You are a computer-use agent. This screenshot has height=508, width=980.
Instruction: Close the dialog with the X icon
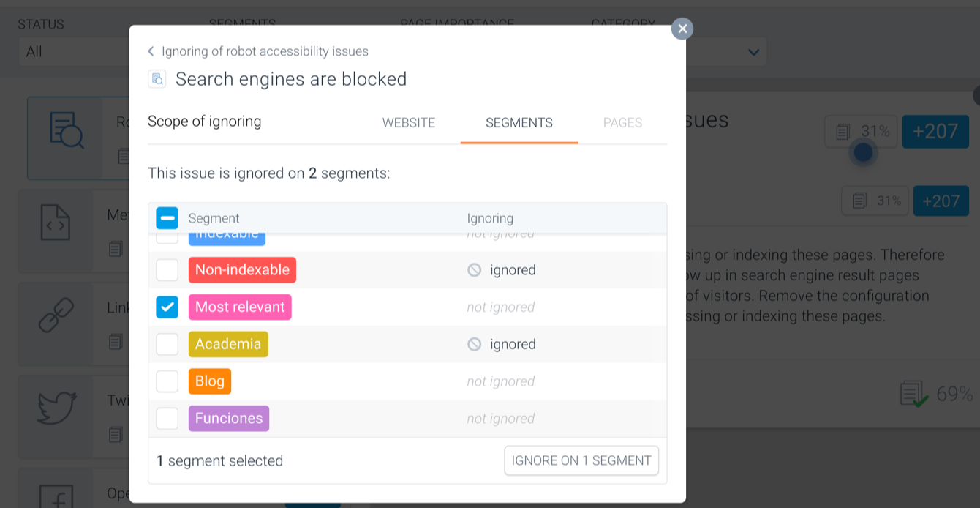[x=682, y=29]
